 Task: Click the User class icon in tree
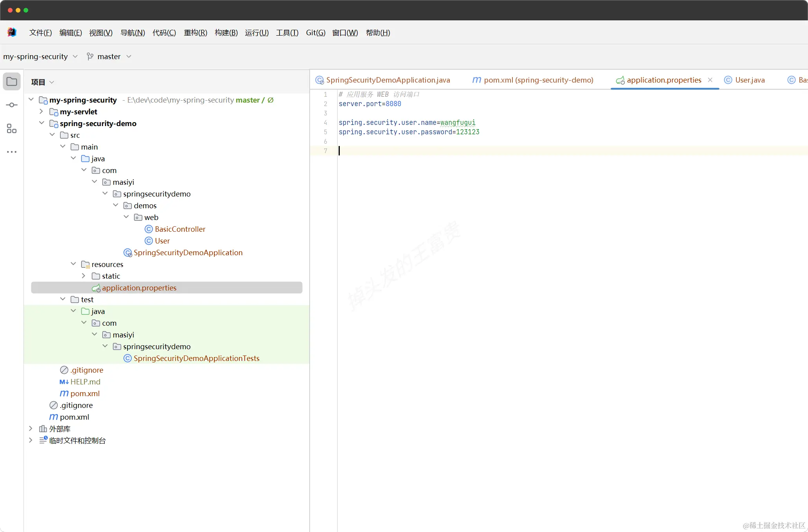coord(149,241)
